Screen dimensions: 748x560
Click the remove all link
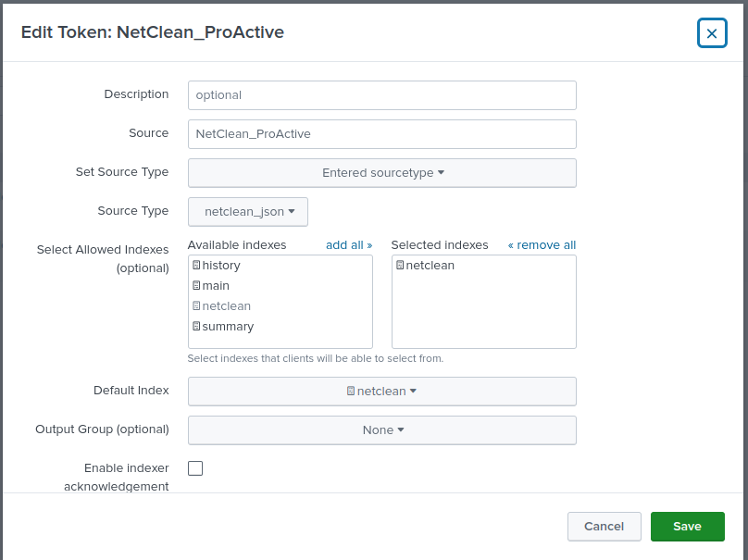[x=542, y=245]
